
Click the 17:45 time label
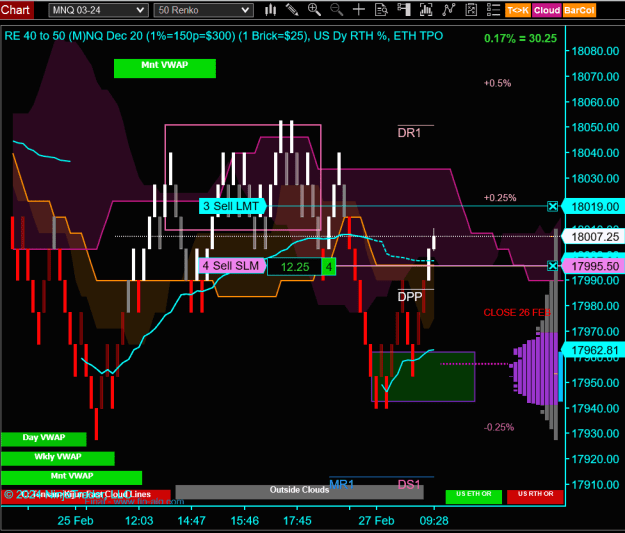pyautogui.click(x=297, y=521)
